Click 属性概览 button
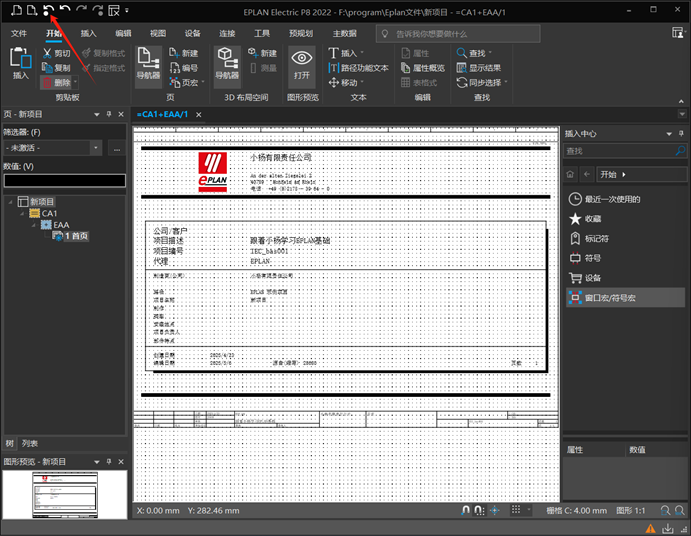 click(423, 68)
